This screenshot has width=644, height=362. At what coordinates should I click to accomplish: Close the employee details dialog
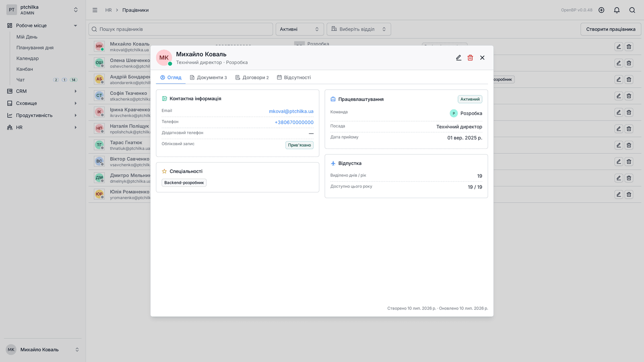482,58
